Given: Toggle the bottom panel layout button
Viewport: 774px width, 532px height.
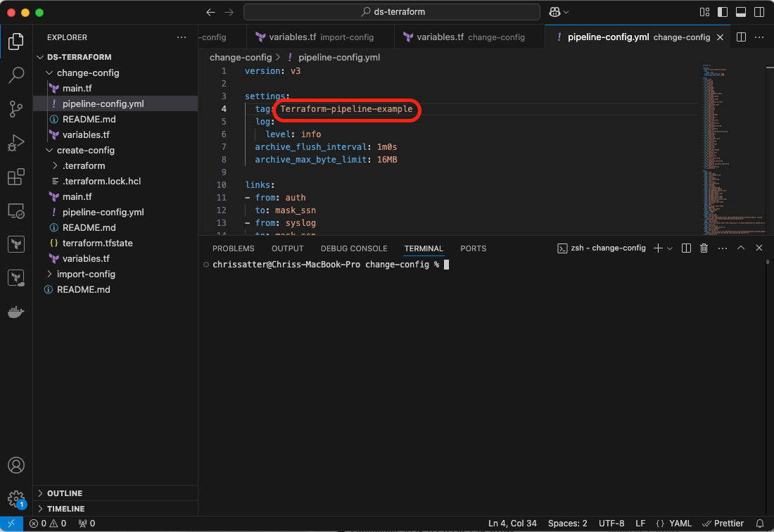Looking at the screenshot, I should [x=740, y=12].
